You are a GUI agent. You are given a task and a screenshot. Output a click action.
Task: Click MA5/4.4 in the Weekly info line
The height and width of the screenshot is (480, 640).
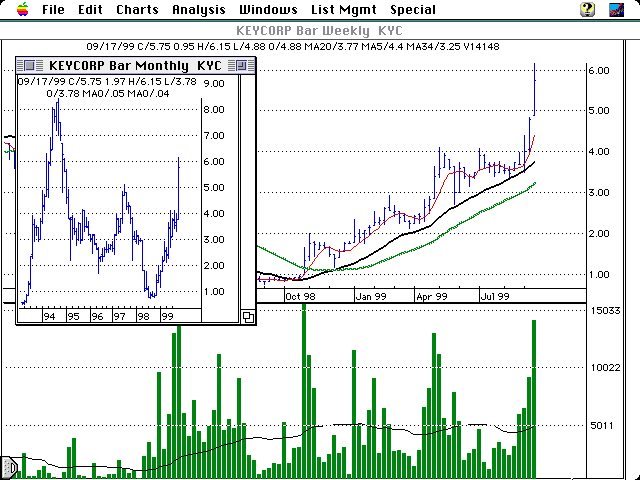click(380, 47)
